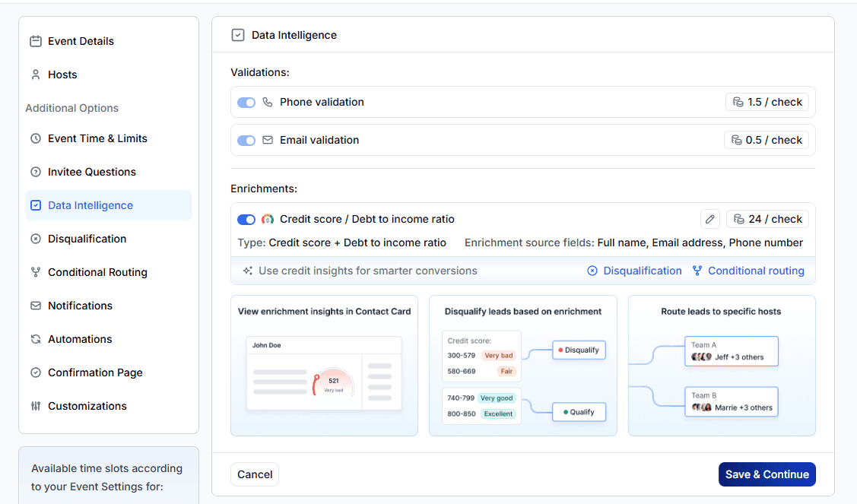Follow the Conditional routing link
The width and height of the screenshot is (857, 504).
756,271
